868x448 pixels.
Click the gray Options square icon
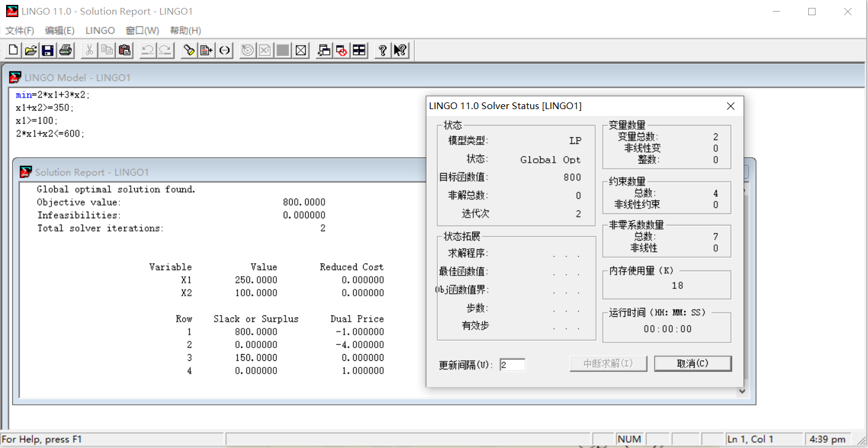click(283, 51)
